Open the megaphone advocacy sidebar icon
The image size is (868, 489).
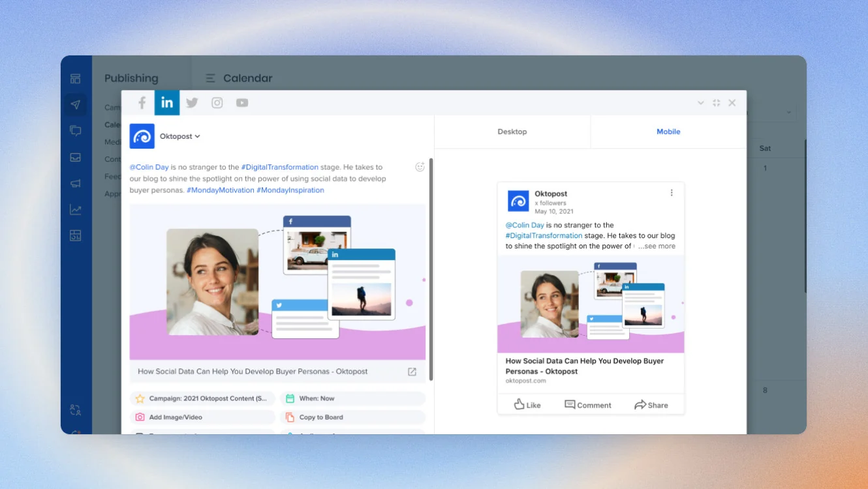pyautogui.click(x=76, y=183)
